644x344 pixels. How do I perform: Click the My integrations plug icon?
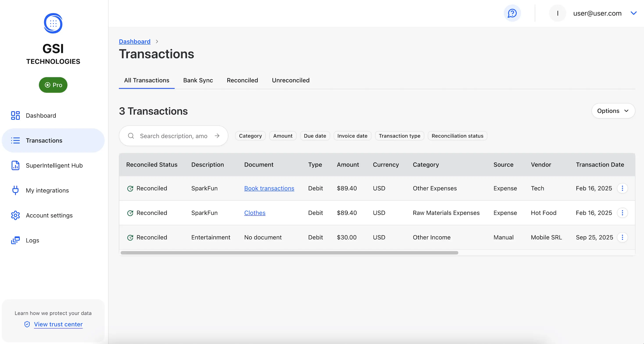(x=15, y=190)
